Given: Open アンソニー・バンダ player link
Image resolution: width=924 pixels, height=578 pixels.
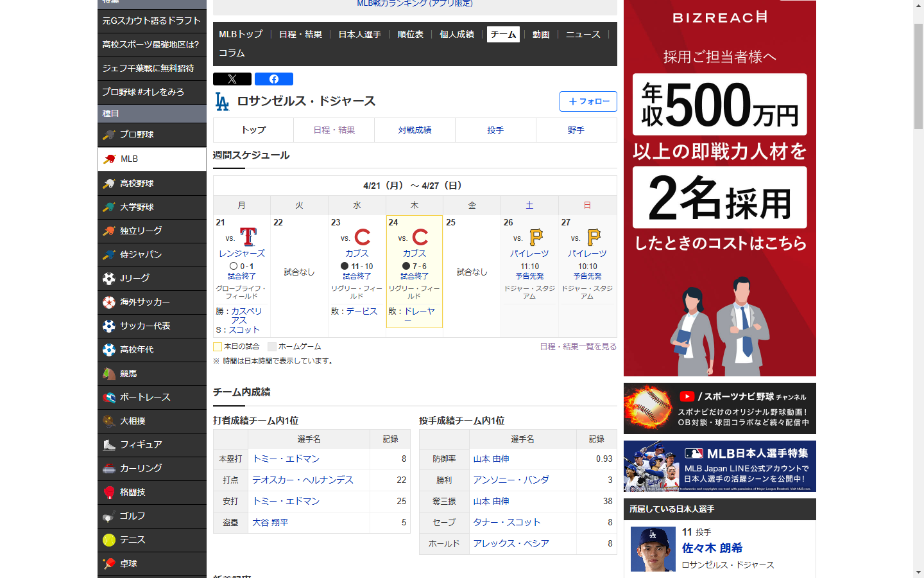Looking at the screenshot, I should tap(511, 480).
